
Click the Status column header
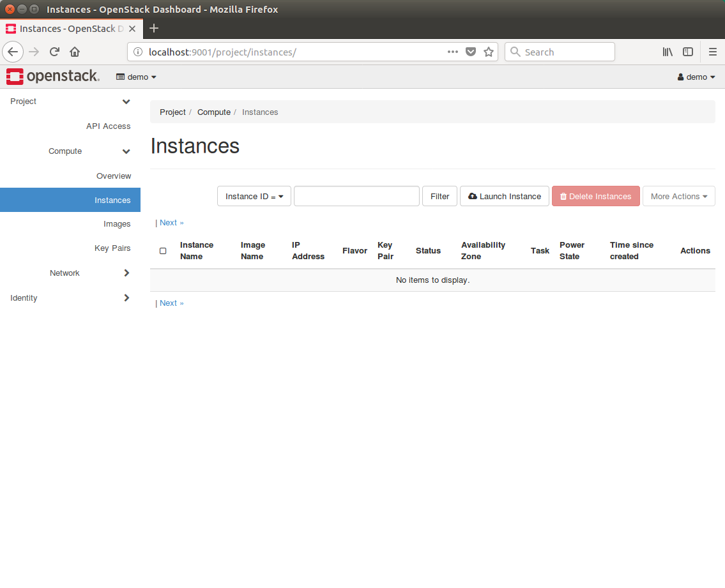tap(428, 250)
